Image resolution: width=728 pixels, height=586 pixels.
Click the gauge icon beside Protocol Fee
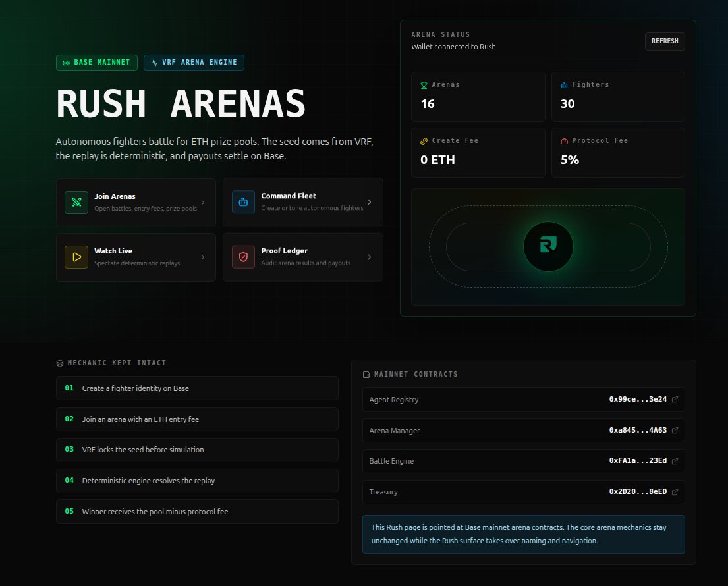coord(564,141)
